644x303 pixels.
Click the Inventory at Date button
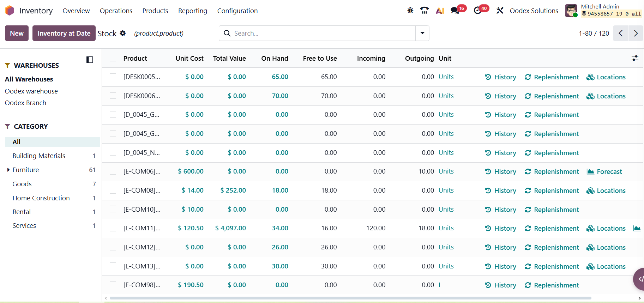click(x=64, y=33)
